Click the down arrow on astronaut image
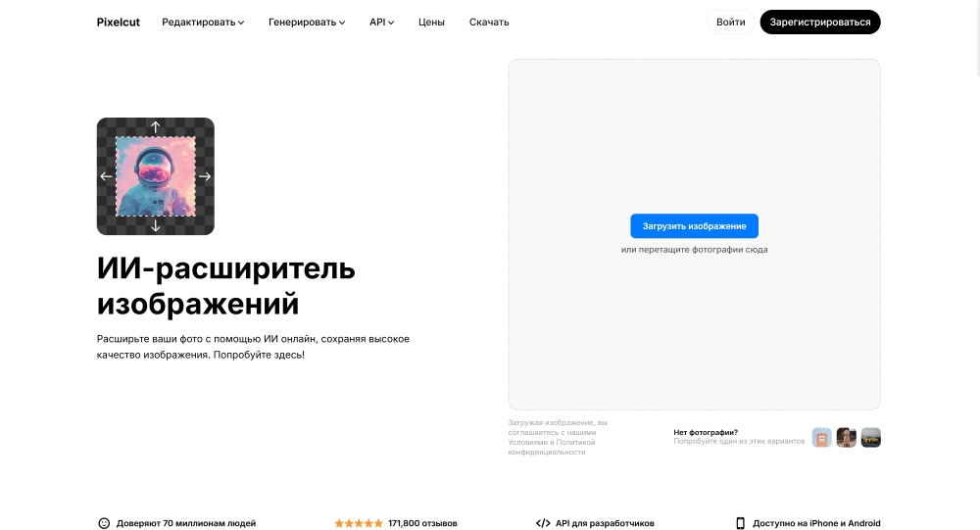The image size is (980, 530). [x=155, y=226]
